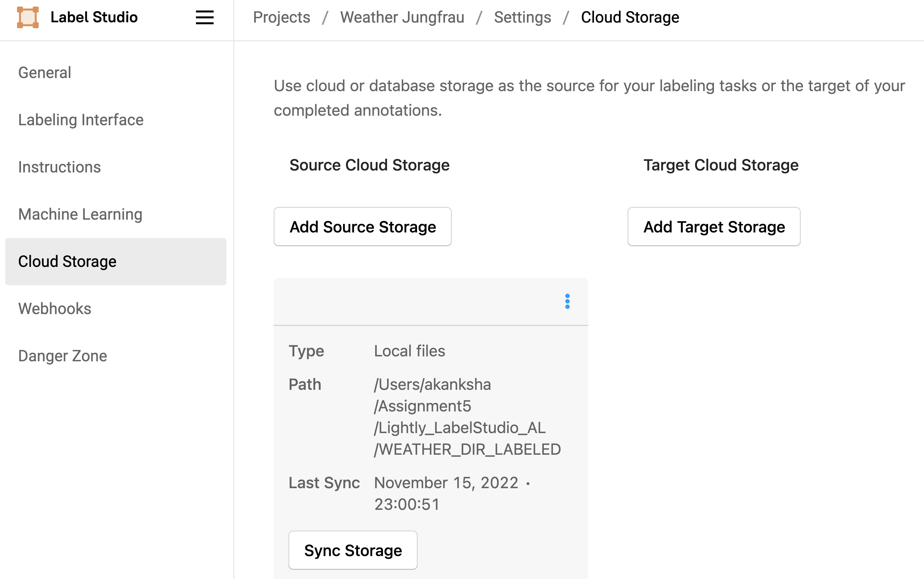Click the /Users/akanksha path line

point(433,385)
